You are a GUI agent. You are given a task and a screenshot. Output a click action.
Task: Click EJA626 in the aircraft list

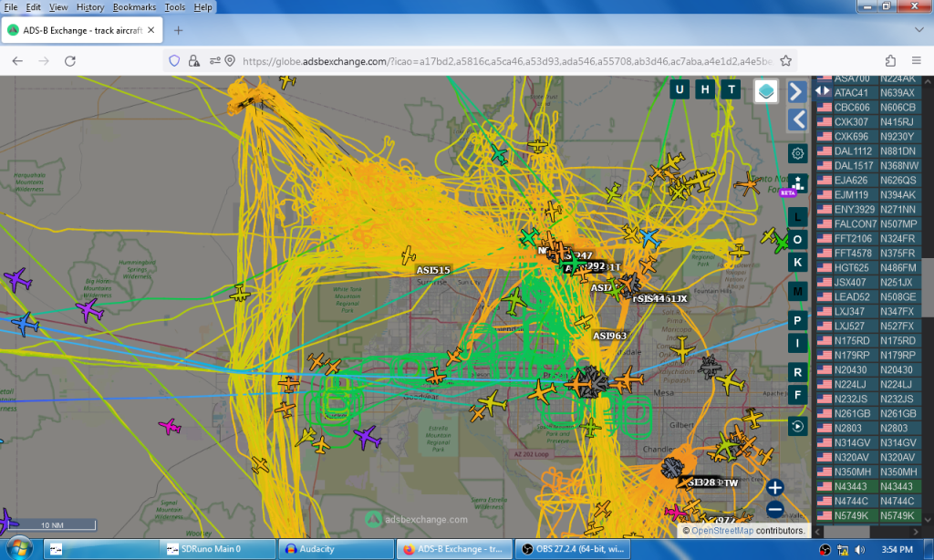(x=868, y=181)
